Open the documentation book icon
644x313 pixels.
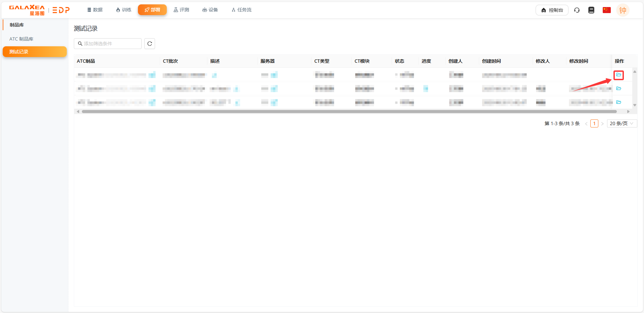[591, 10]
